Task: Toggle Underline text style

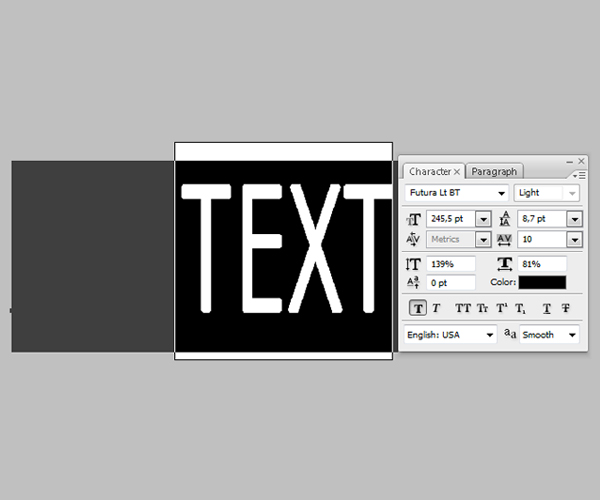Action: click(x=546, y=308)
